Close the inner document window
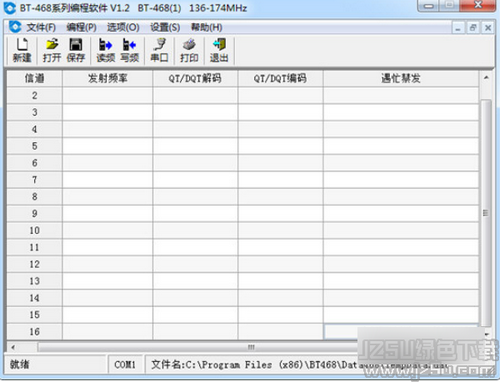 [x=488, y=28]
